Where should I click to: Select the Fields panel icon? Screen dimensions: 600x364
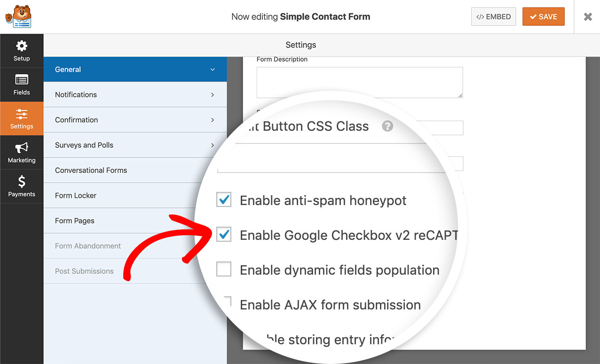[x=21, y=81]
